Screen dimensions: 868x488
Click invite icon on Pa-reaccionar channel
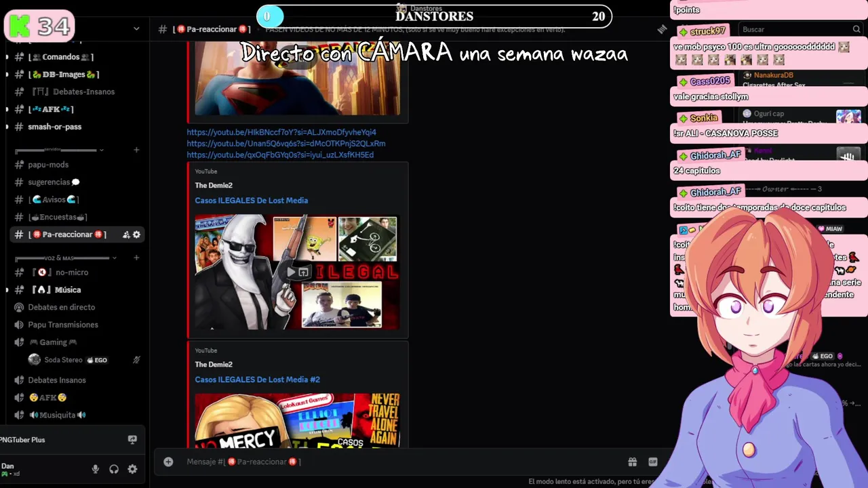point(126,235)
